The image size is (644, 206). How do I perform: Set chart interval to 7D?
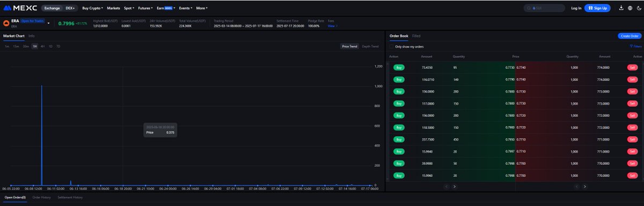[x=58, y=47]
